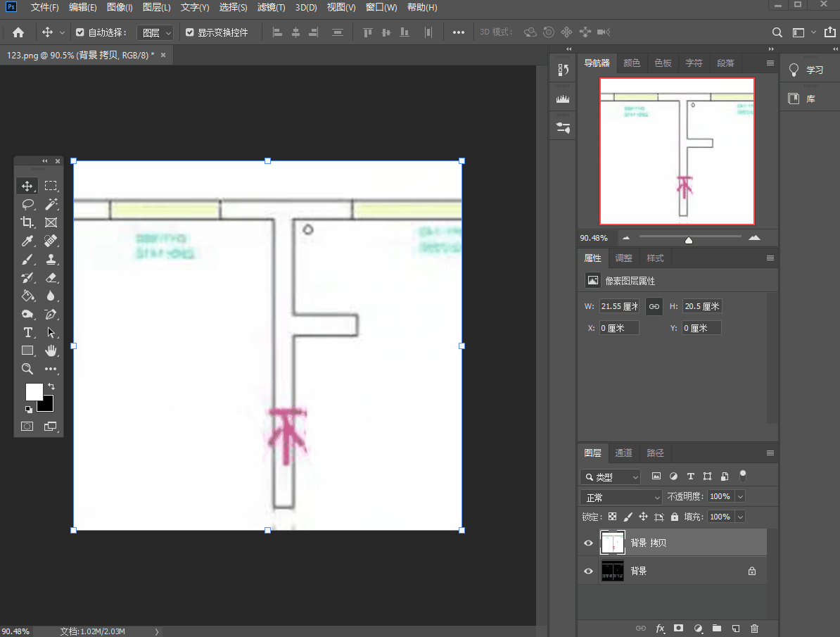Select the Pen tool
The height and width of the screenshot is (637, 840).
coord(51,314)
